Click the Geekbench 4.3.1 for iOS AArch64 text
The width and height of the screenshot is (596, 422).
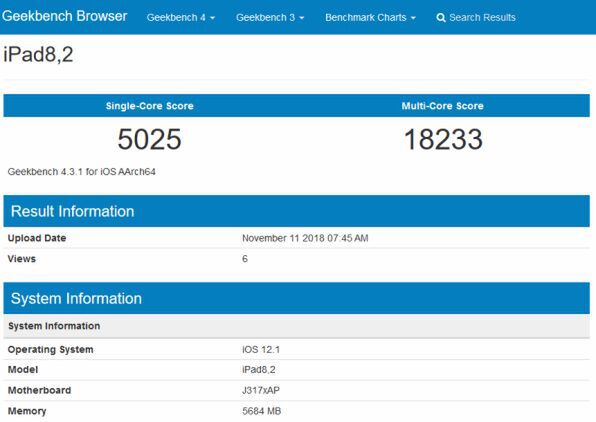(x=81, y=172)
